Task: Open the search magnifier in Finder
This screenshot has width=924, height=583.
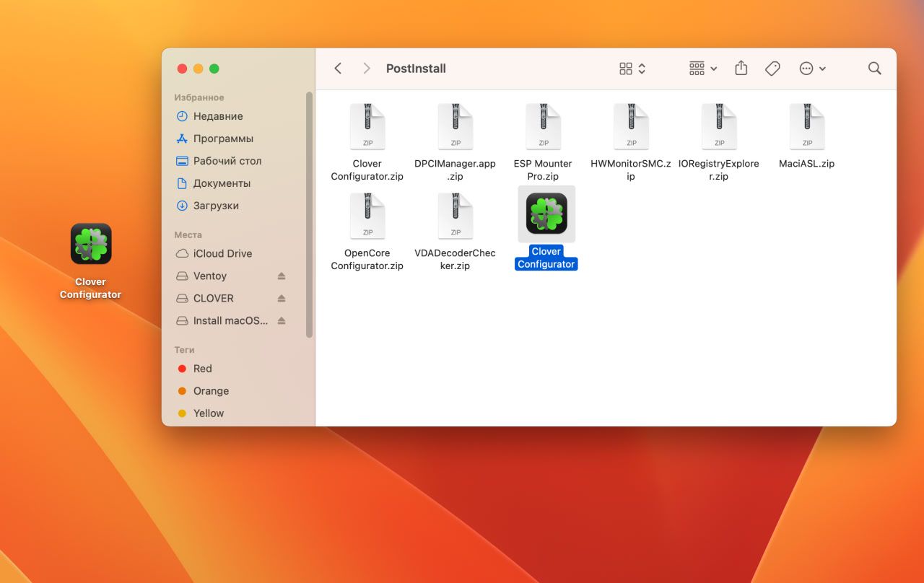Action: point(874,69)
